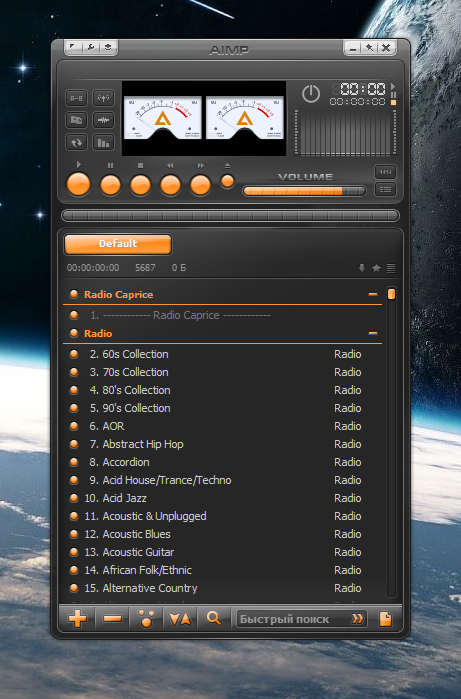Screen dimensions: 461x699
Task: Toggle the stay-on-top pin icon
Action: (370, 48)
